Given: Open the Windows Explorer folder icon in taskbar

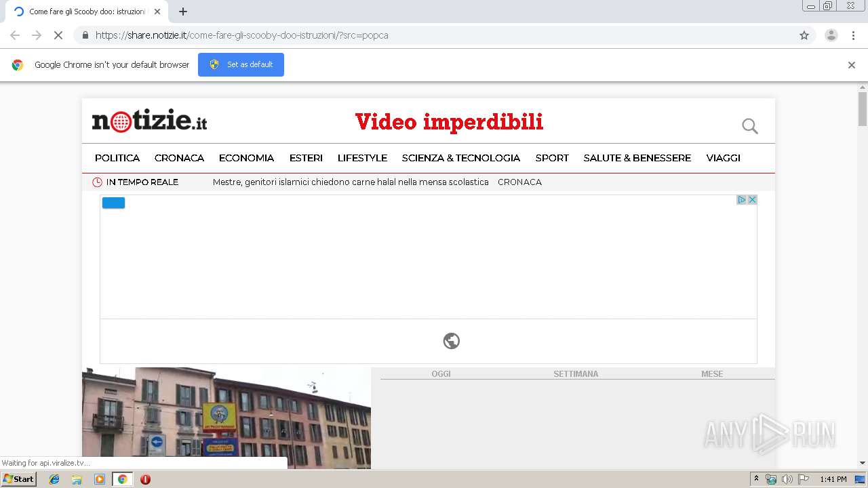Looking at the screenshot, I should click(77, 479).
